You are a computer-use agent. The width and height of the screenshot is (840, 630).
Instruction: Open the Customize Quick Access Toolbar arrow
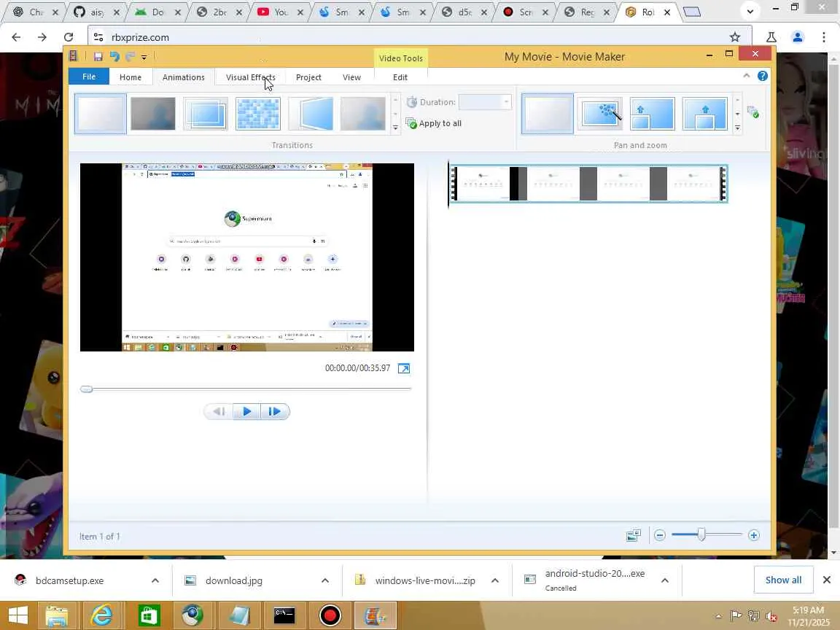(144, 57)
